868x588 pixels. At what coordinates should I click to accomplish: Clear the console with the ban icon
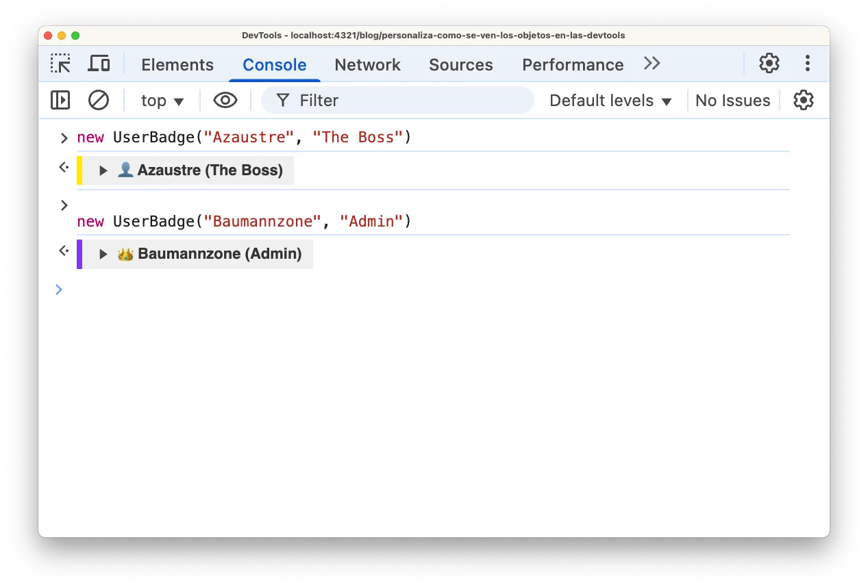coord(99,101)
